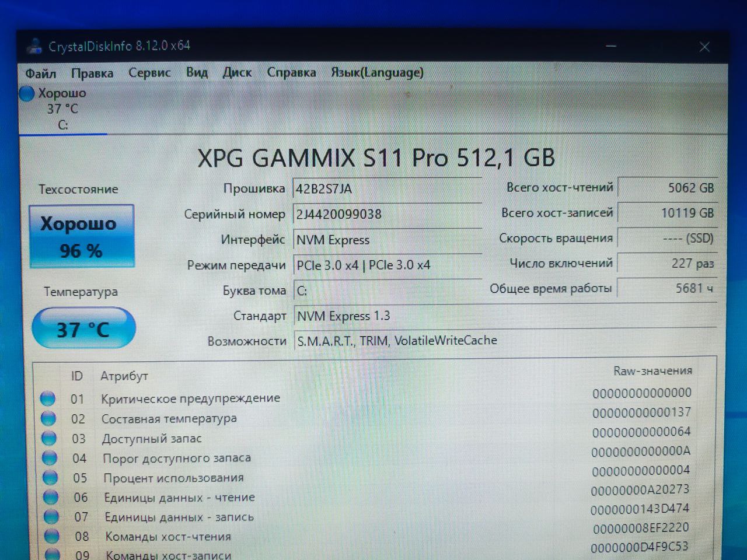Open the Диск menu

coord(237,72)
